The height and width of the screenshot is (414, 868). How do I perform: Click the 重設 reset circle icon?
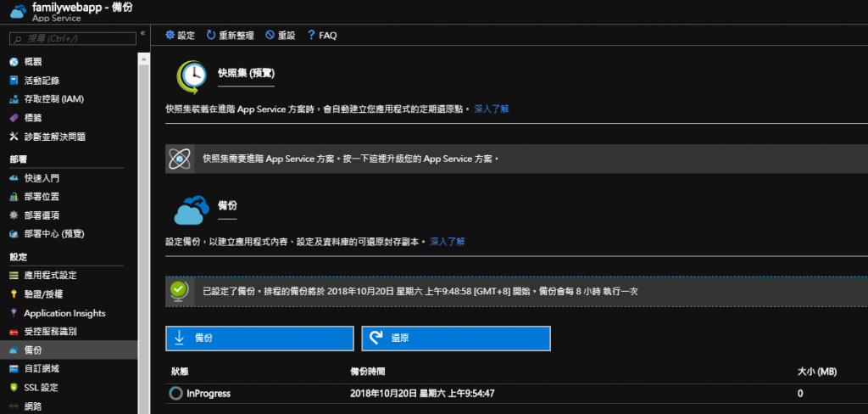[270, 35]
